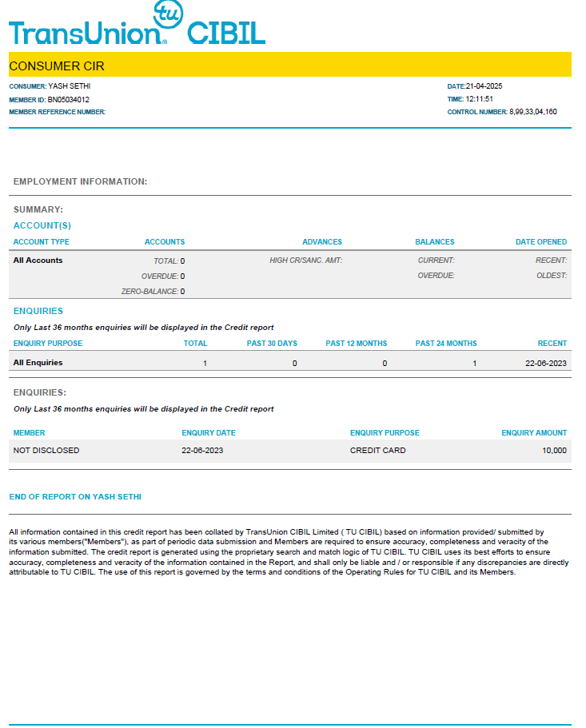Select the report date 21-04-2025

pyautogui.click(x=484, y=86)
